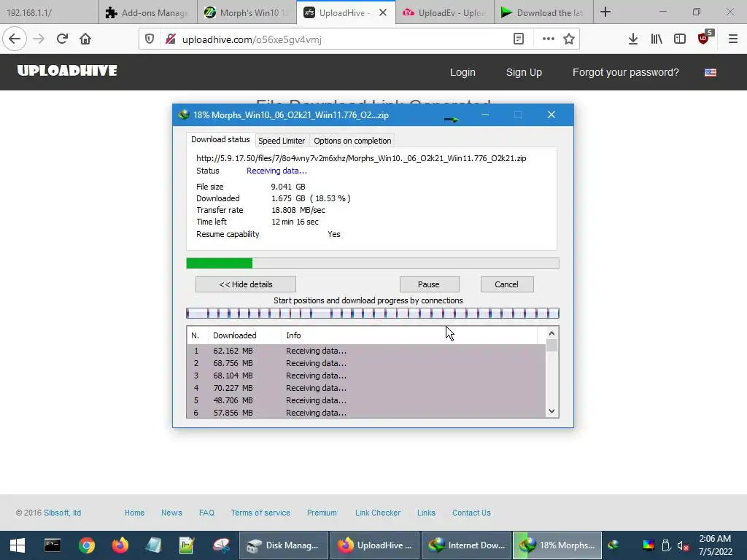This screenshot has height=560, width=747.
Task: Click the tracking protection shield icon
Action: point(150,39)
